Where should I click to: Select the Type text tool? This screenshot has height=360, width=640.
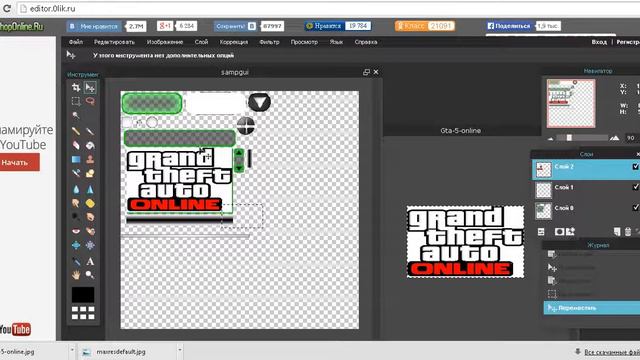tap(90, 261)
